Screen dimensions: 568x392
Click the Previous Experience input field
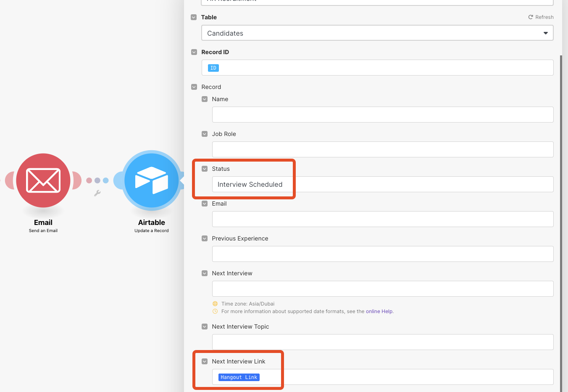(383, 254)
